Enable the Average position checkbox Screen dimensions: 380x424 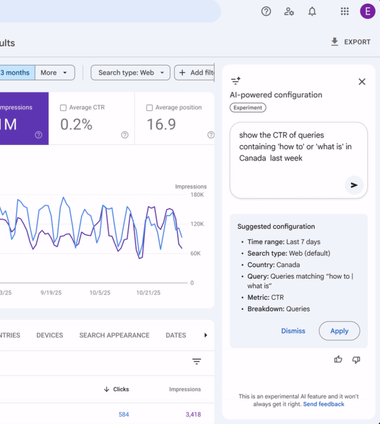pos(149,108)
